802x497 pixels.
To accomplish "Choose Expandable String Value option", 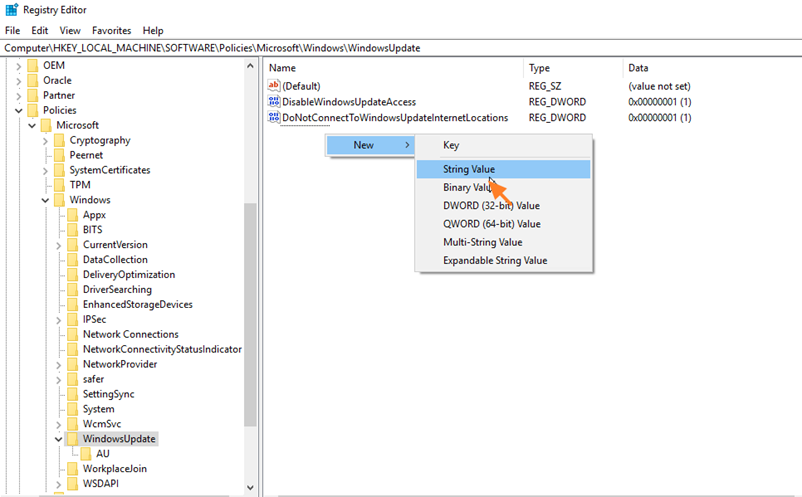I will [x=503, y=261].
